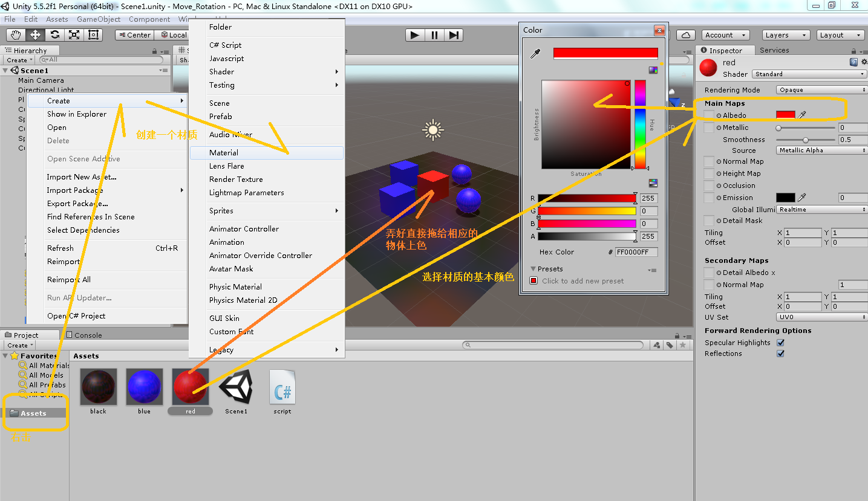Screen dimensions: 868x501
Task: Open the Layers dropdown
Action: tap(786, 35)
